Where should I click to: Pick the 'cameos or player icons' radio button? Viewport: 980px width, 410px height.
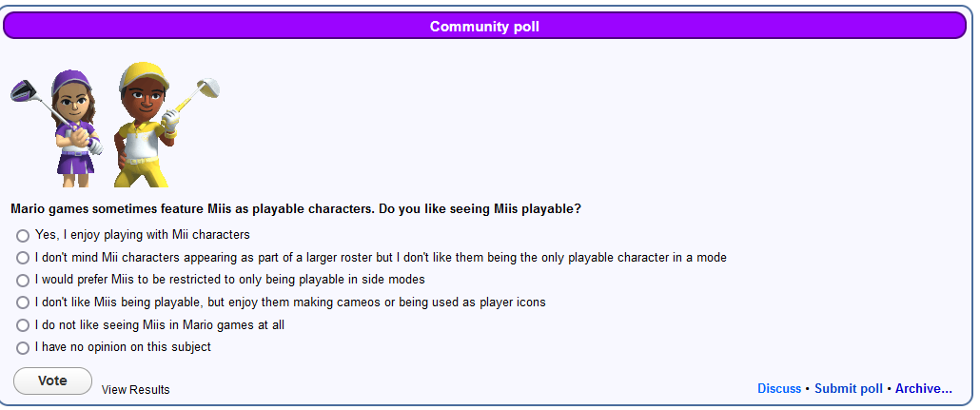tap(23, 303)
